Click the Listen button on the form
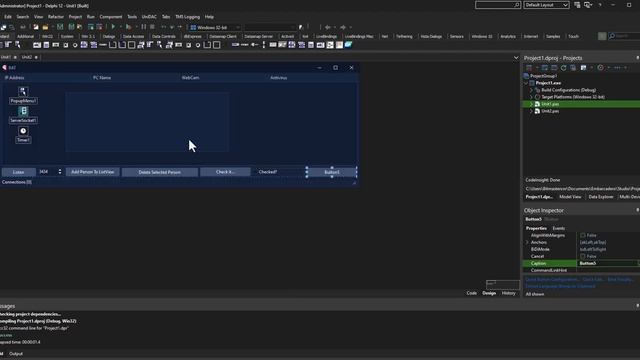Viewport: 640px width, 360px height. (18, 172)
